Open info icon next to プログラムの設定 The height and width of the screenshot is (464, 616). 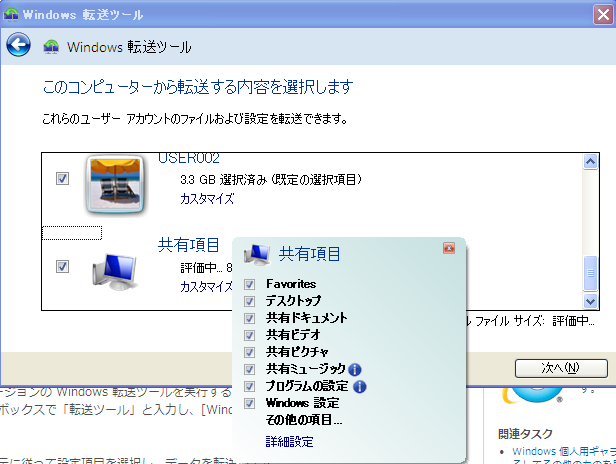tap(359, 387)
